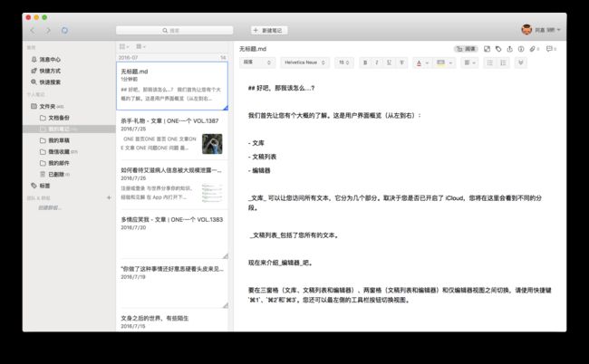The height and width of the screenshot is (364, 589).
Task: Open the note sort order dropdown
Action: tap(140, 46)
